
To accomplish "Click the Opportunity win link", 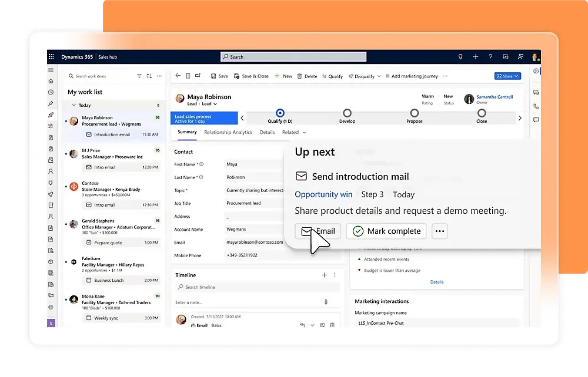I will [323, 194].
